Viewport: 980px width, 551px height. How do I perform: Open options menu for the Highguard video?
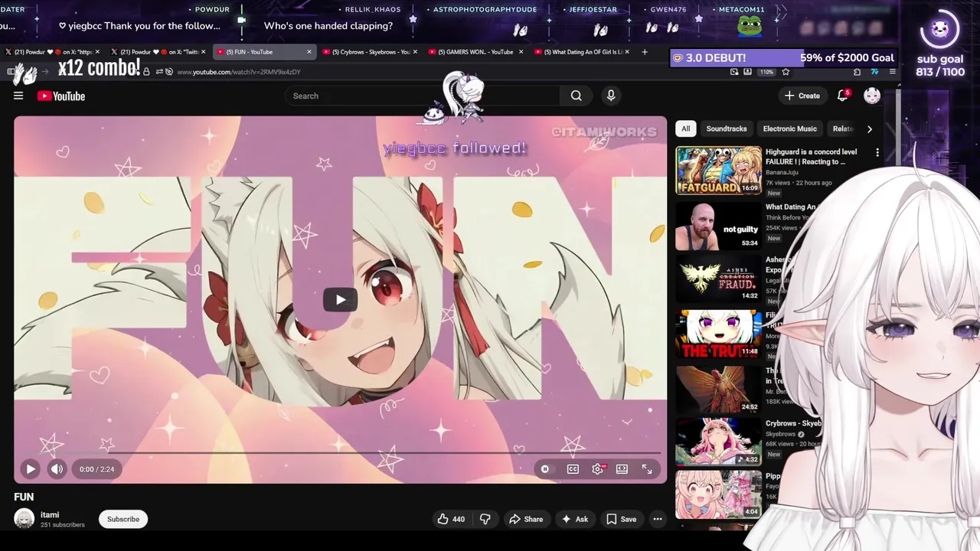pyautogui.click(x=877, y=152)
